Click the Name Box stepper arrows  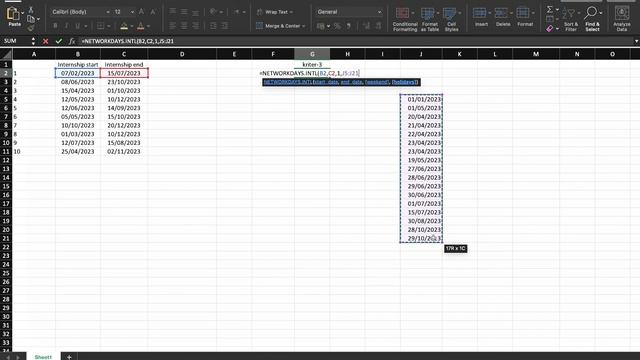(x=33, y=41)
